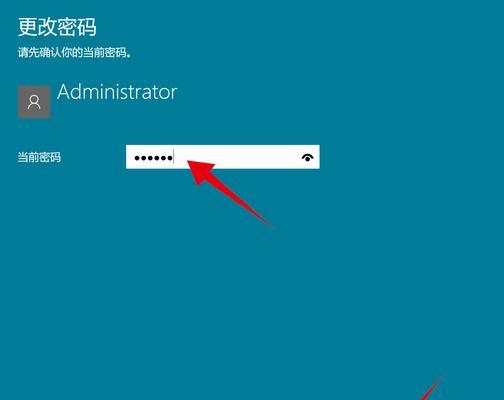The image size is (504, 400).
Task: Click the 请先确认你的当前密码 instruction text
Action: (74, 52)
